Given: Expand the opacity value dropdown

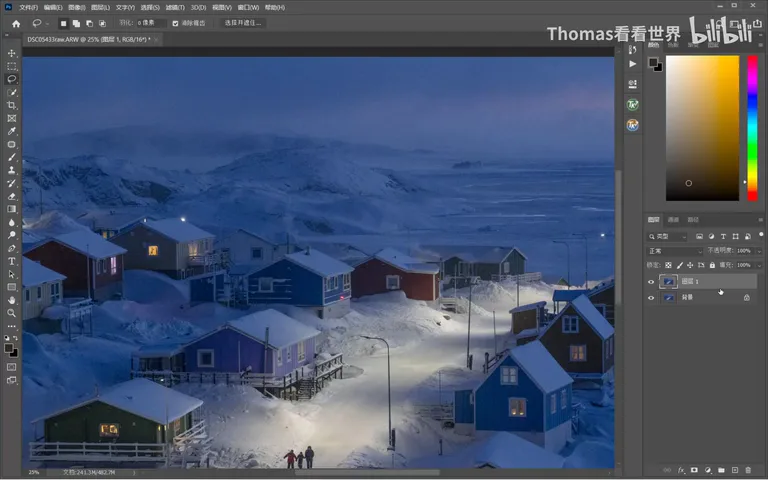Looking at the screenshot, I should coord(759,251).
